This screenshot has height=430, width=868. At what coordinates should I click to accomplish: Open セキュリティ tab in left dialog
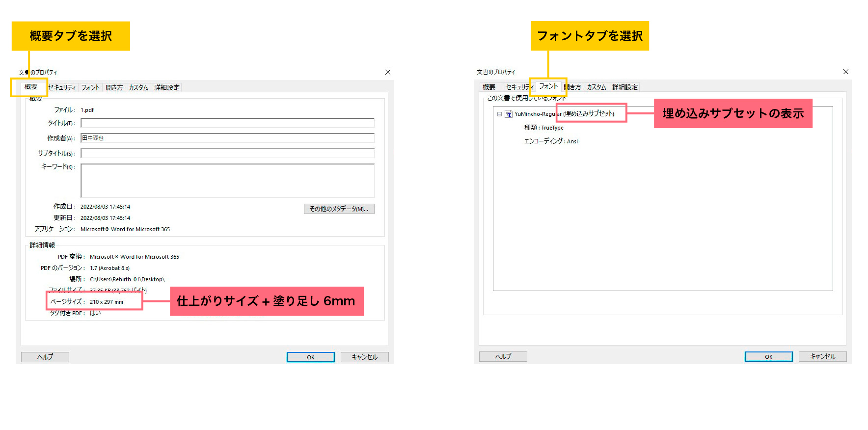coord(62,87)
